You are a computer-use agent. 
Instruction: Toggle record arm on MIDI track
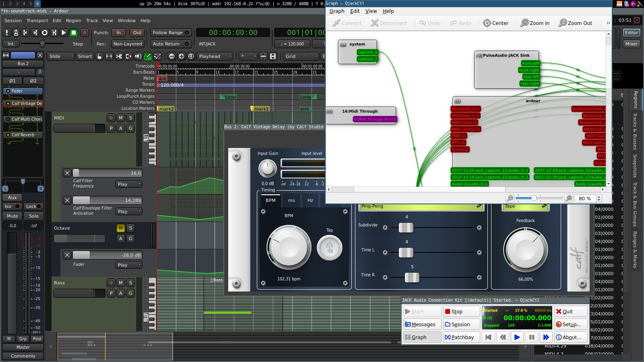(x=111, y=118)
